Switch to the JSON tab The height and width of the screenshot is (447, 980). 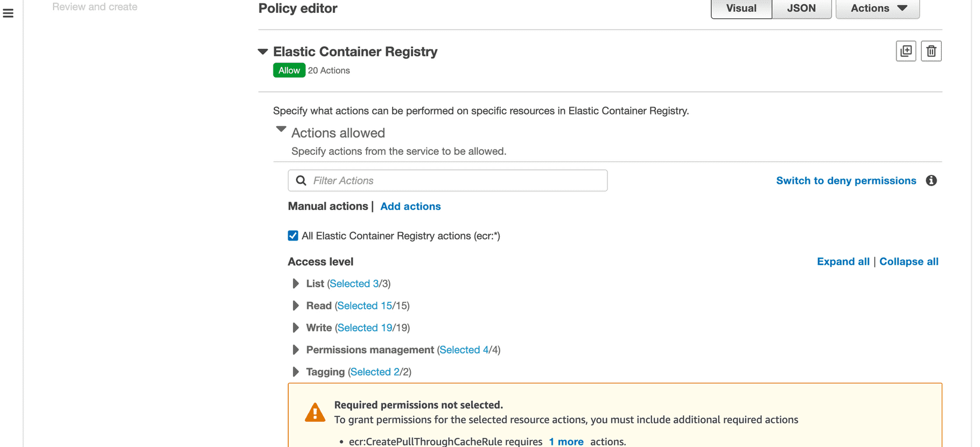(x=801, y=8)
